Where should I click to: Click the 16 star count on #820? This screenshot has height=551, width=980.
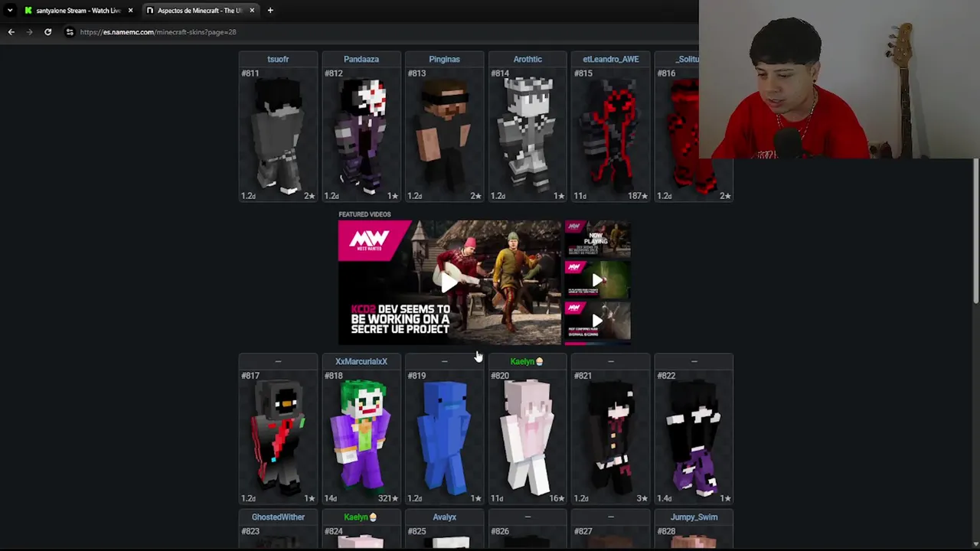click(x=557, y=498)
